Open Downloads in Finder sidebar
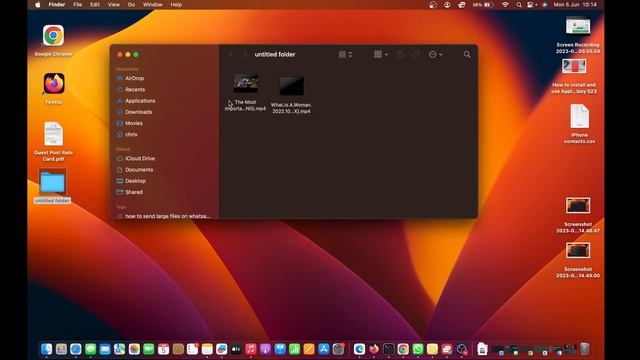 (139, 112)
